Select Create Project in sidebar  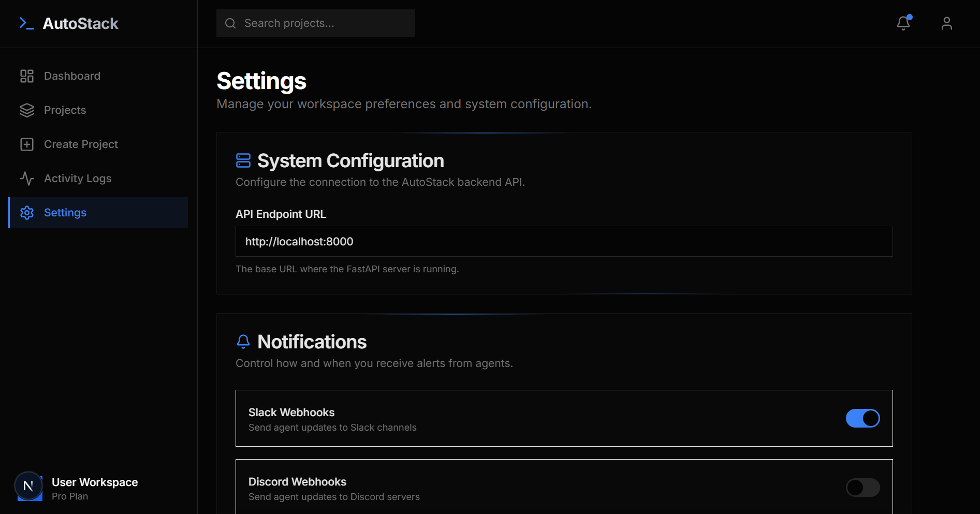(81, 144)
